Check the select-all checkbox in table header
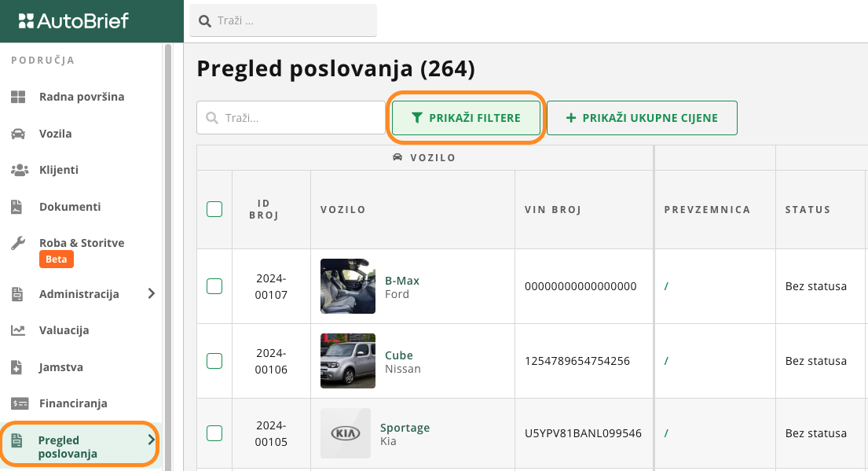Viewport: 868px width, 471px height. click(x=214, y=209)
